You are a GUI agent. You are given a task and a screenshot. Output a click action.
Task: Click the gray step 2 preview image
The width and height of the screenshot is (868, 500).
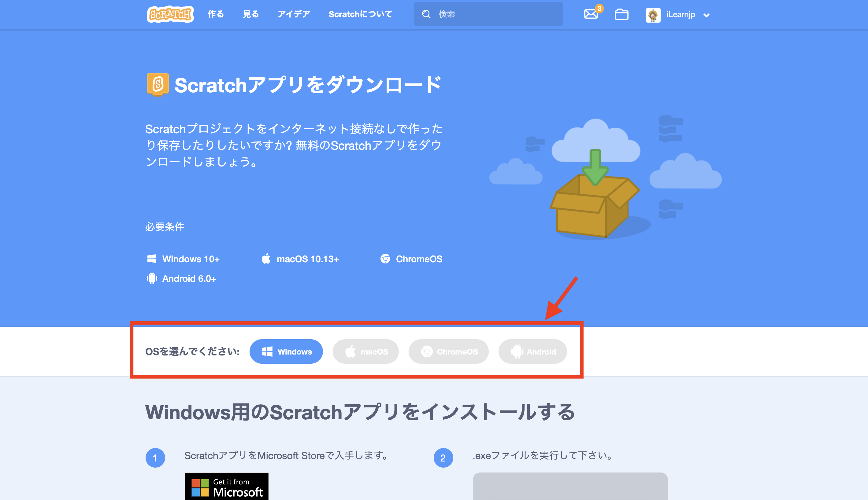pyautogui.click(x=570, y=486)
